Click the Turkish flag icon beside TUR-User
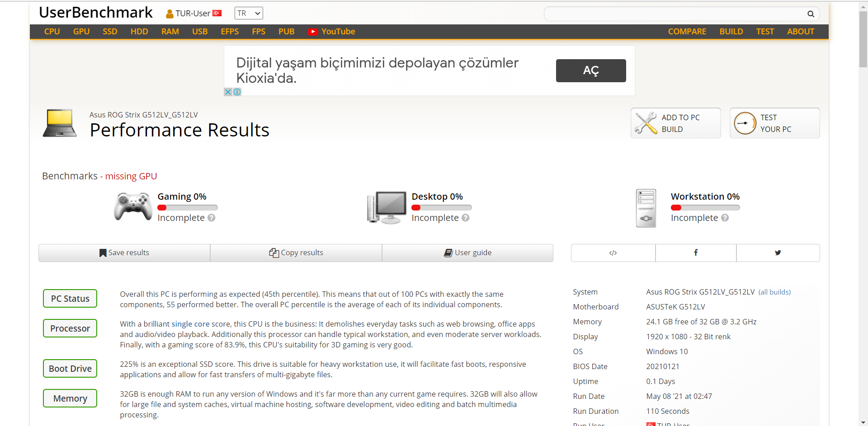Viewport: 868px width, 426px height. coord(217,13)
